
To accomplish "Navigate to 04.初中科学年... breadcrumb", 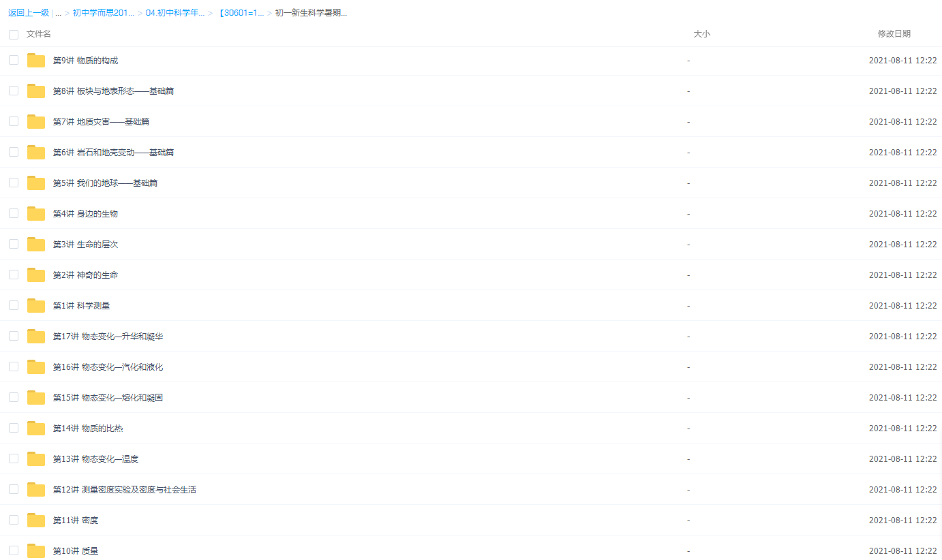I will pyautogui.click(x=175, y=13).
